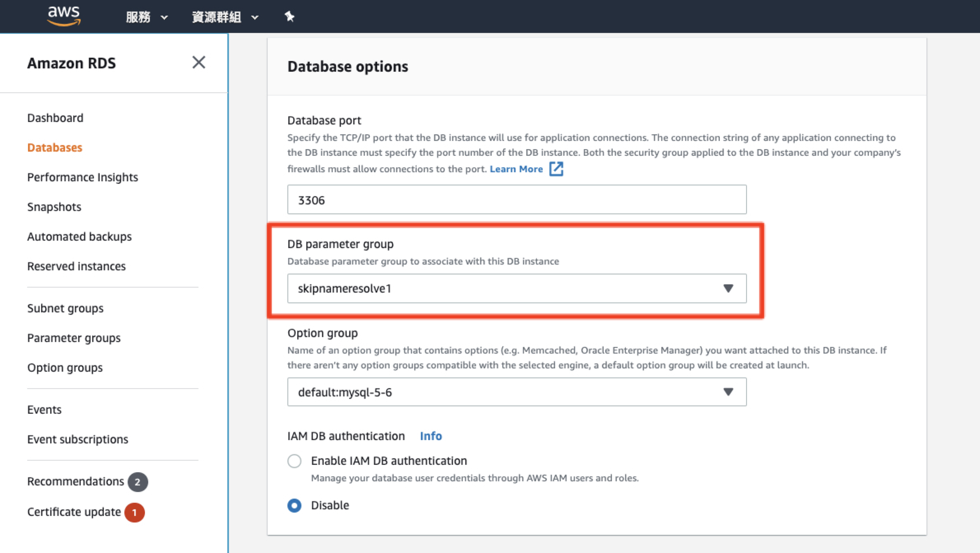Click the Database port input field
Screen dimensions: 980x553
pyautogui.click(x=516, y=200)
